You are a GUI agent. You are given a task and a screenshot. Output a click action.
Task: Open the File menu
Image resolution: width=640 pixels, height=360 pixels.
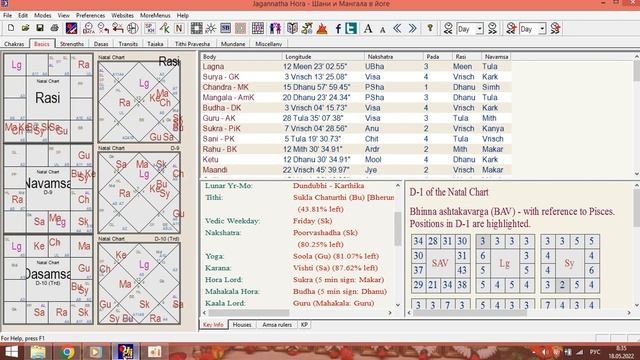coord(7,15)
